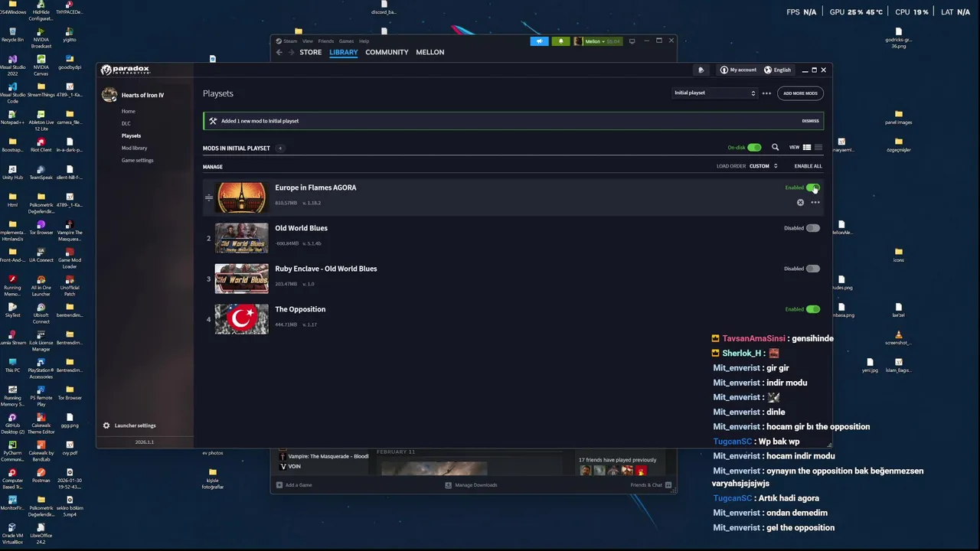Dismiss the added mod notification
Screen dimensions: 980x551
point(810,121)
